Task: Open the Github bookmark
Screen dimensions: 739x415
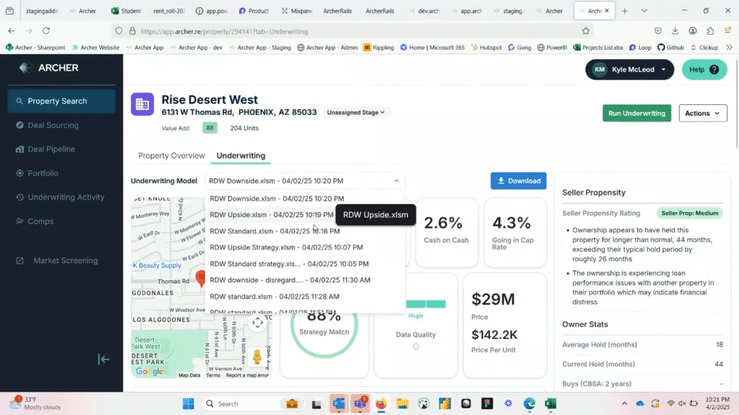Action: point(670,48)
